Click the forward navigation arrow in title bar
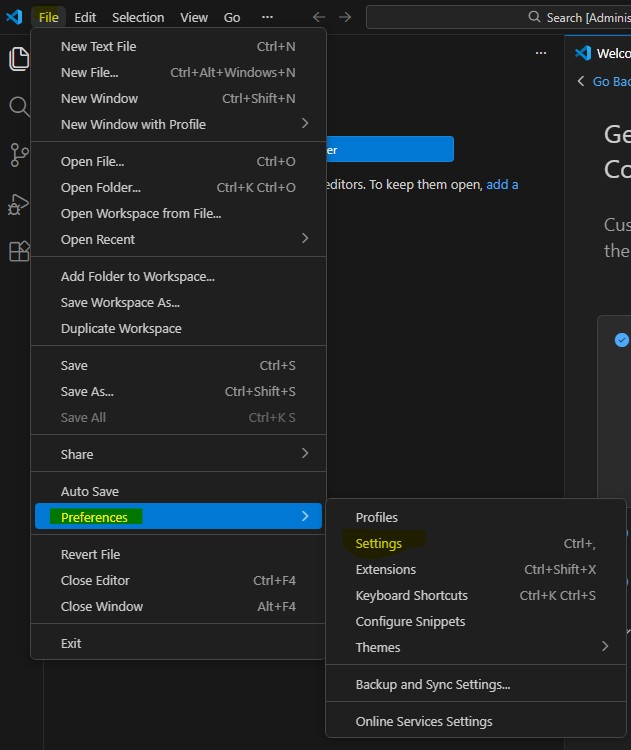 [345, 17]
